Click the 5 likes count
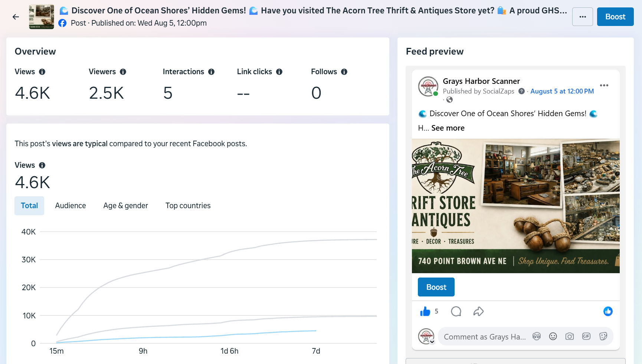Image resolution: width=642 pixels, height=364 pixels. pyautogui.click(x=436, y=311)
